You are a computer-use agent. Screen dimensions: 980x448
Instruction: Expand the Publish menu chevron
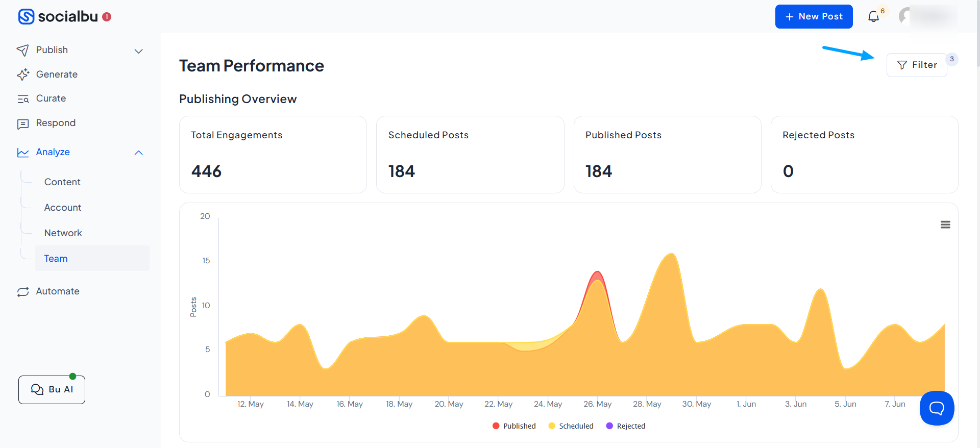138,51
